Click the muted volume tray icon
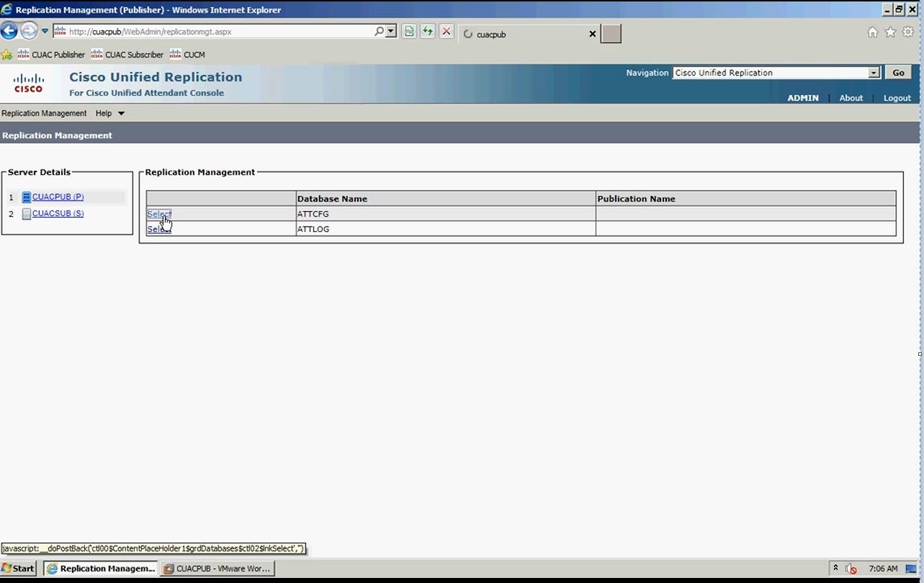This screenshot has height=583, width=924. pyautogui.click(x=851, y=569)
